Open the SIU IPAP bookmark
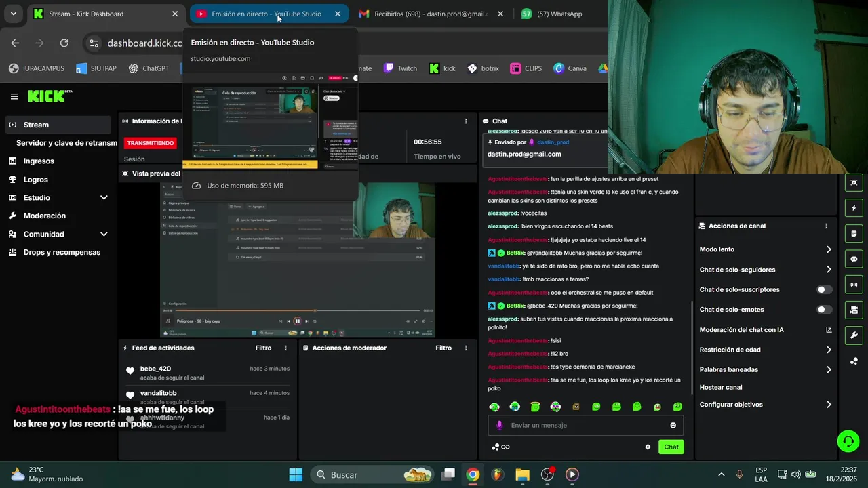The height and width of the screenshot is (488, 868). point(96,68)
